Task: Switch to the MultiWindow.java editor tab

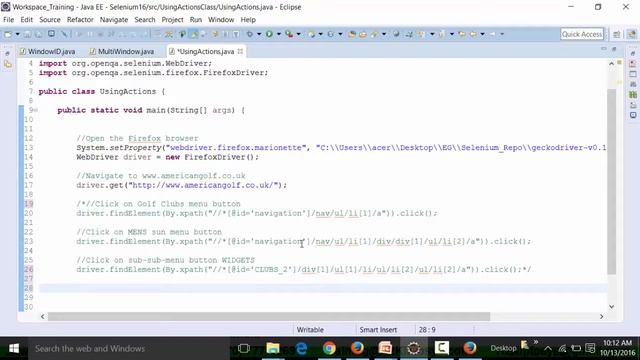Action: [x=122, y=51]
